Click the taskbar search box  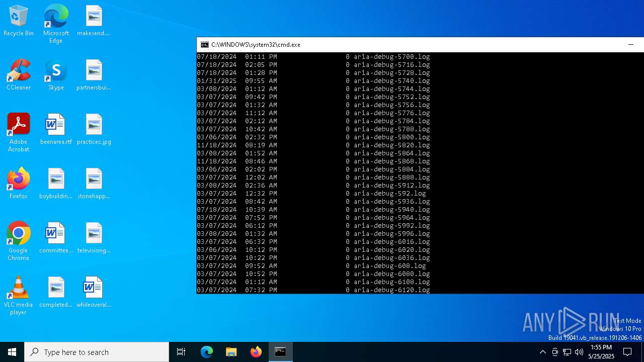click(x=97, y=352)
